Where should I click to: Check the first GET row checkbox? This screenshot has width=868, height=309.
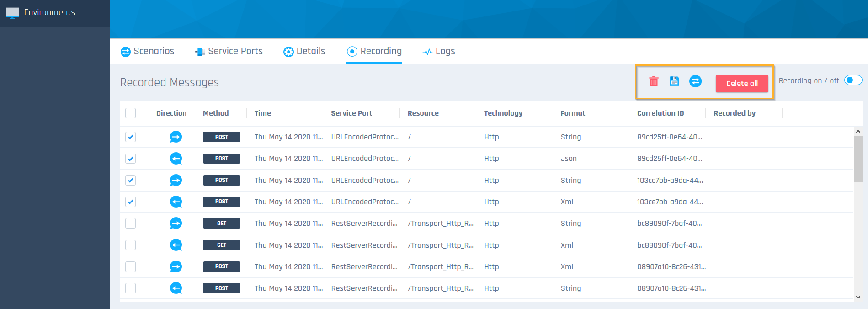pyautogui.click(x=131, y=223)
